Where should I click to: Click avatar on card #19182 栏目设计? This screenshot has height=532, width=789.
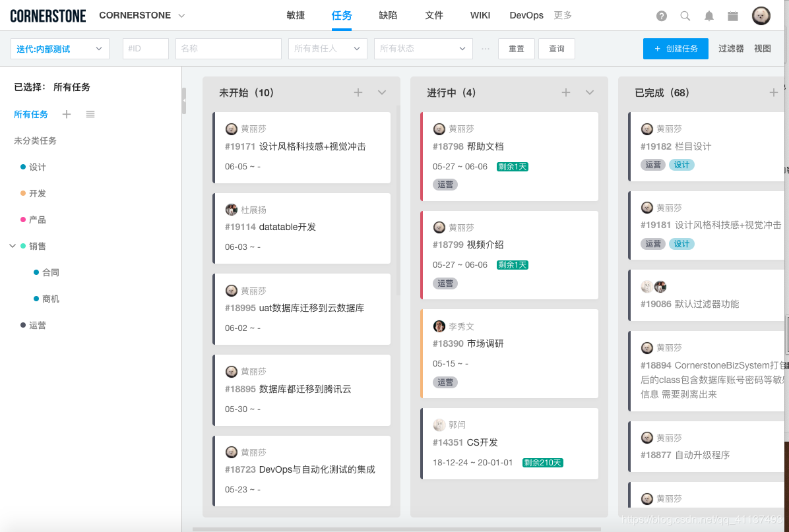(x=647, y=129)
